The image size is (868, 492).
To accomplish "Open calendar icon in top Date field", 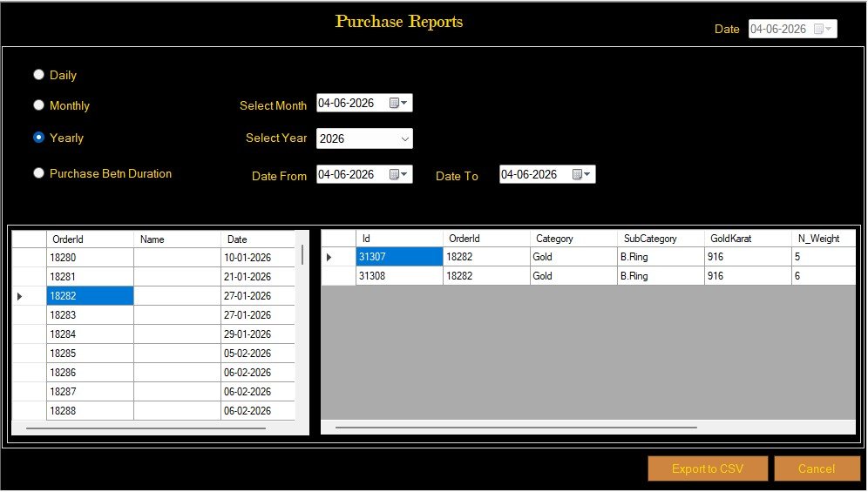I will (823, 29).
